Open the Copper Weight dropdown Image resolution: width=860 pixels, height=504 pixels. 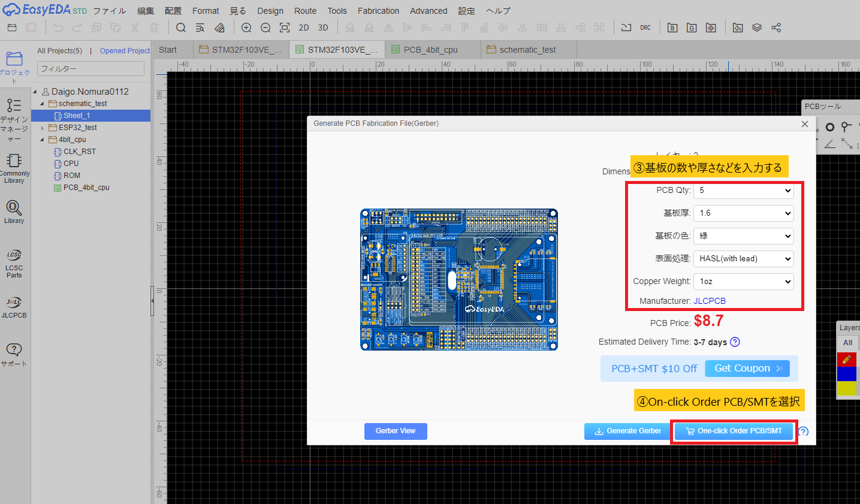click(x=743, y=281)
